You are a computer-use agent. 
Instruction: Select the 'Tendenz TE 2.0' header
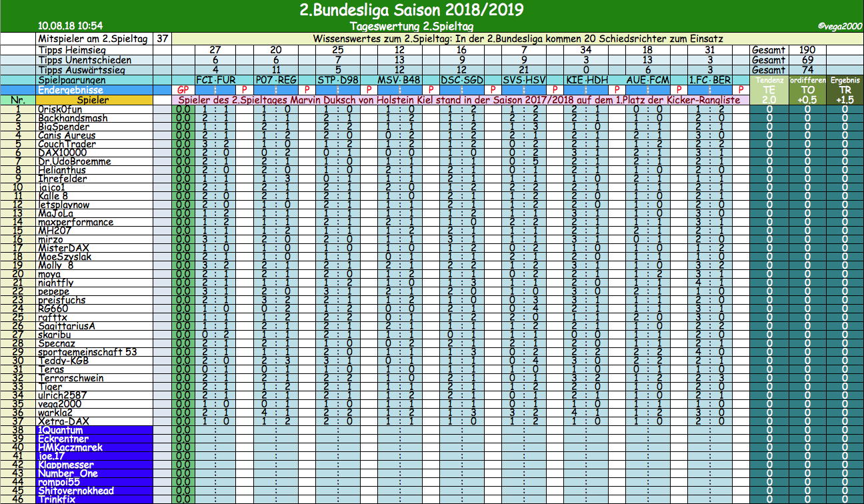pyautogui.click(x=769, y=89)
